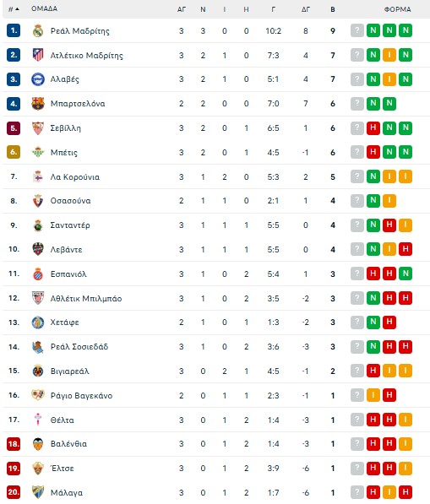Viewport: 430px width, 504px height.
Task: Click the Real Madrid club crest
Action: 38,31
